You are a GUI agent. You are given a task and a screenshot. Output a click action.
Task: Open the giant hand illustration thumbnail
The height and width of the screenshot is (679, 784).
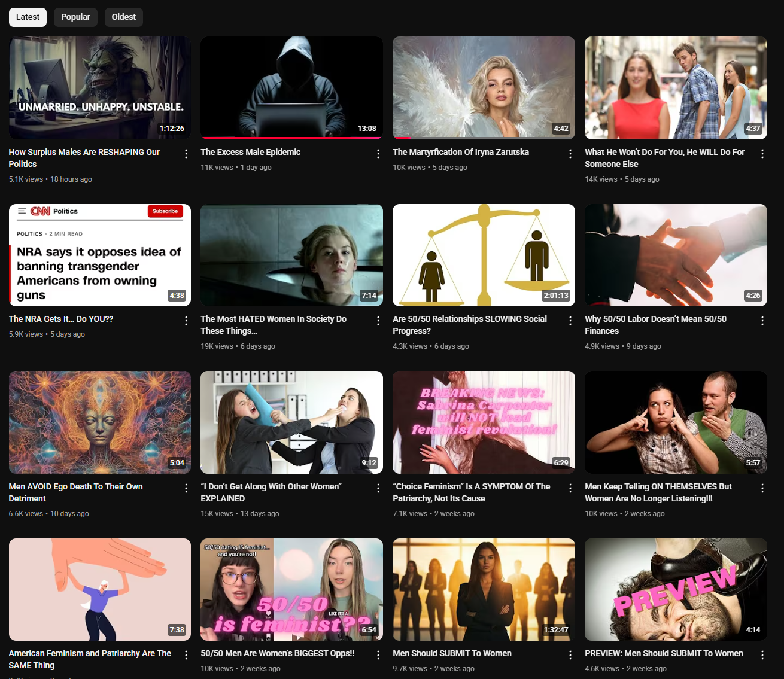pyautogui.click(x=100, y=589)
